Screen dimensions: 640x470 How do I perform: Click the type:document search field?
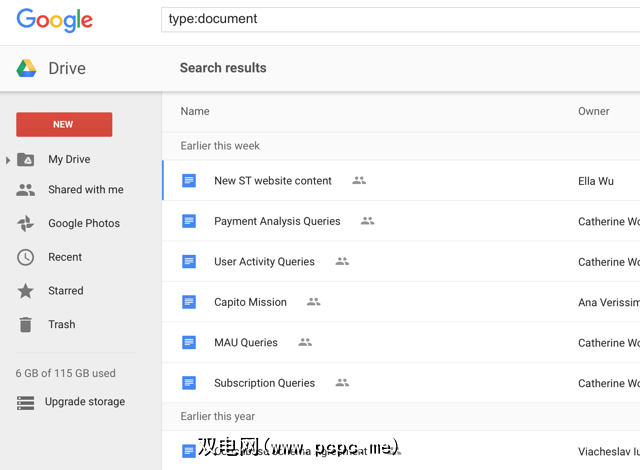coord(400,19)
